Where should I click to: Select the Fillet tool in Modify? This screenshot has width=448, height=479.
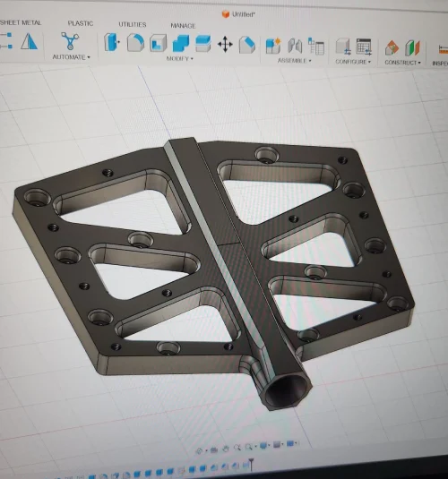[135, 42]
